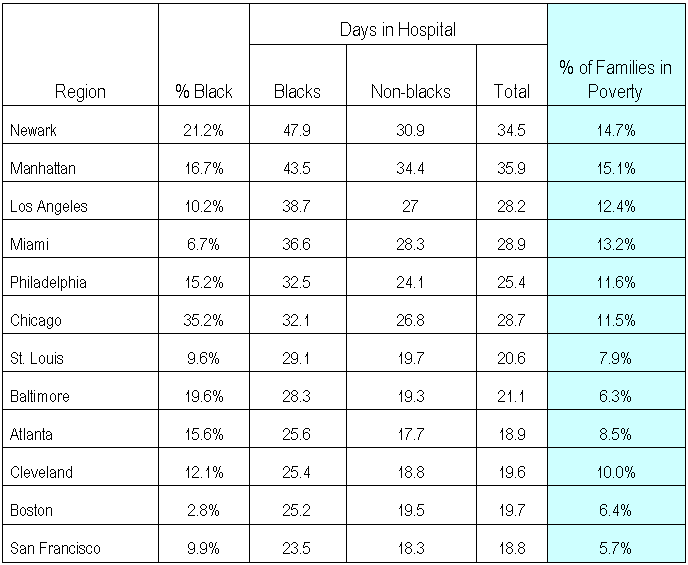Select the Philadelphia row label
Image resolution: width=688 pixels, height=565 pixels.
click(x=47, y=282)
